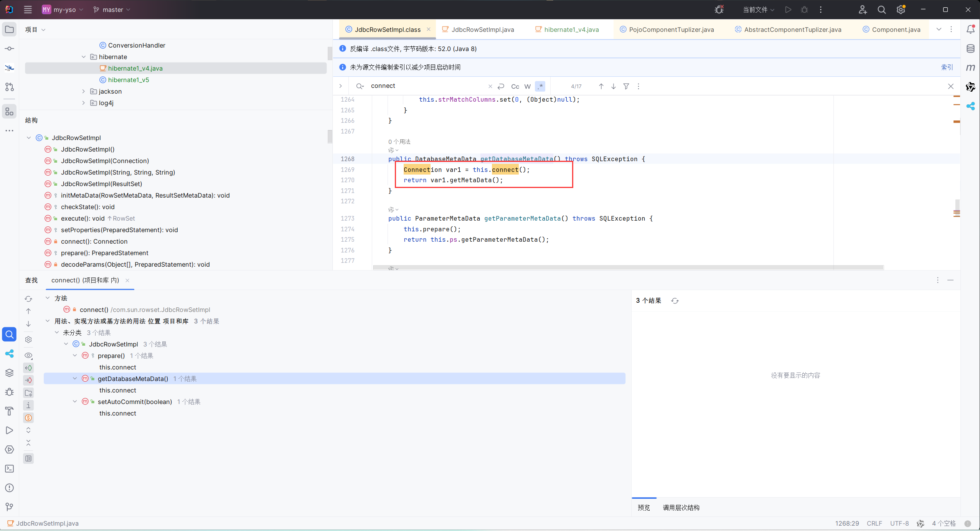This screenshot has height=531, width=980.
Task: Click the Notifications bell icon
Action: [970, 30]
